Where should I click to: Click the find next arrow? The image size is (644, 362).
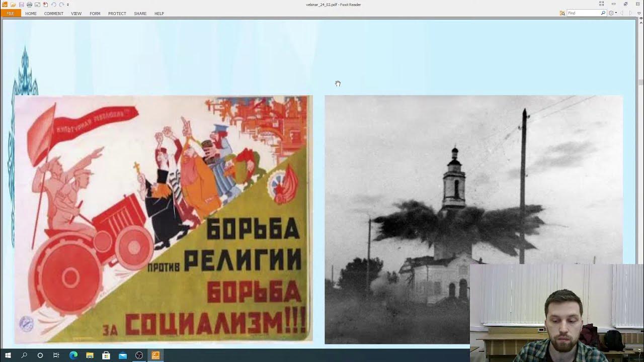[630, 13]
